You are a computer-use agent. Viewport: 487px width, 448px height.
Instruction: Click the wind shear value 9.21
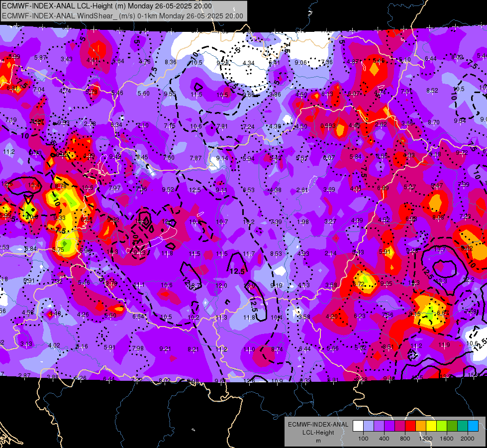(x=165, y=349)
